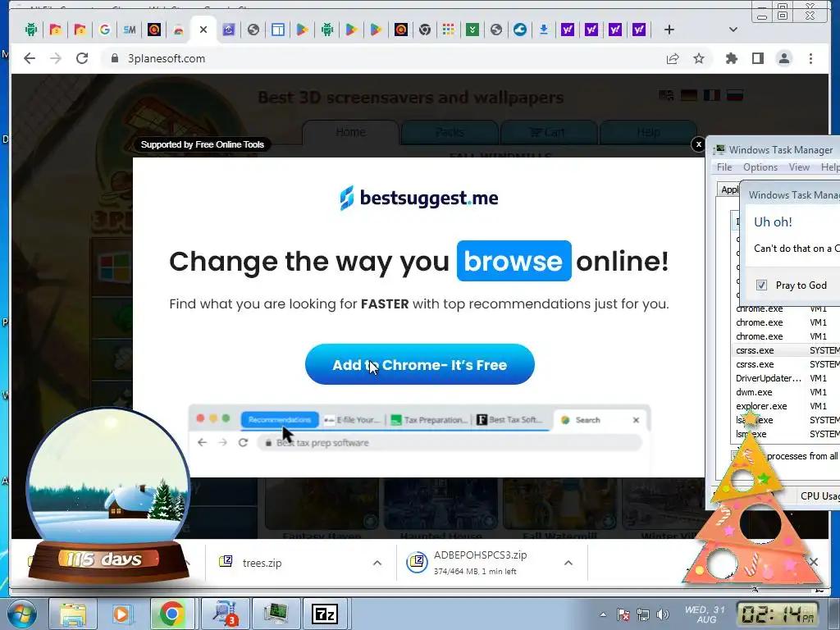Open the trees.zip download
This screenshot has height=630, width=840.
[262, 563]
